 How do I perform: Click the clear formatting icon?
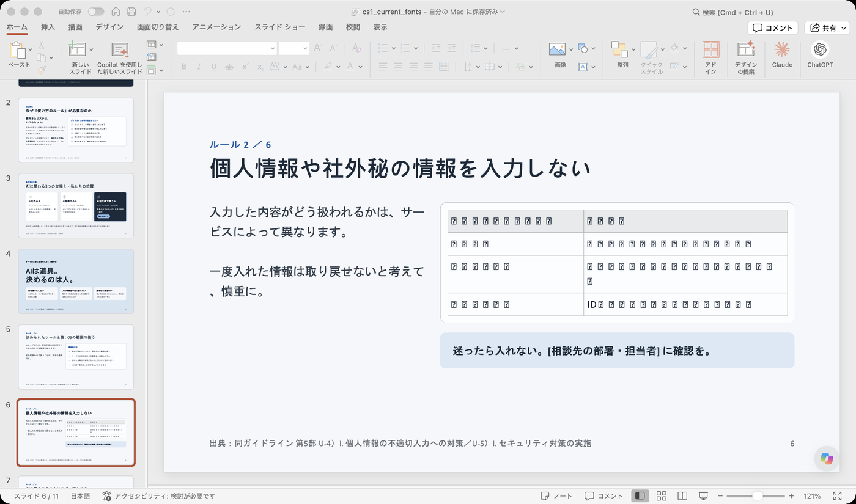click(x=356, y=48)
